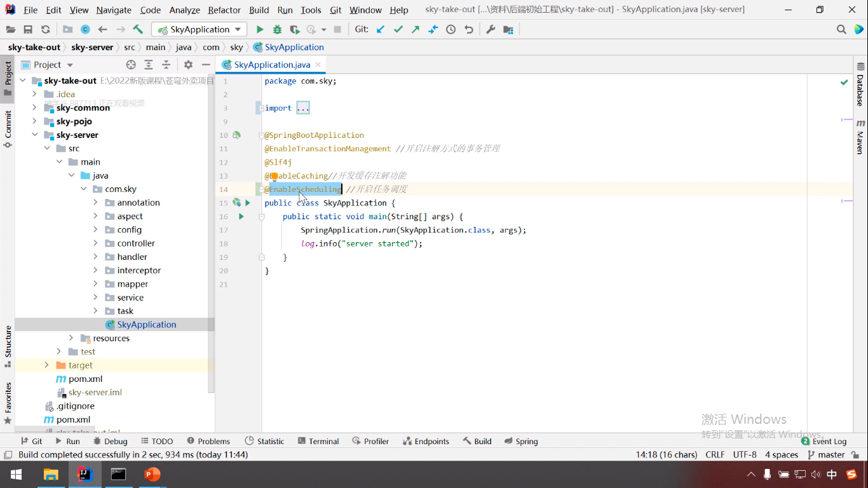Toggle the Database tool window

click(860, 85)
